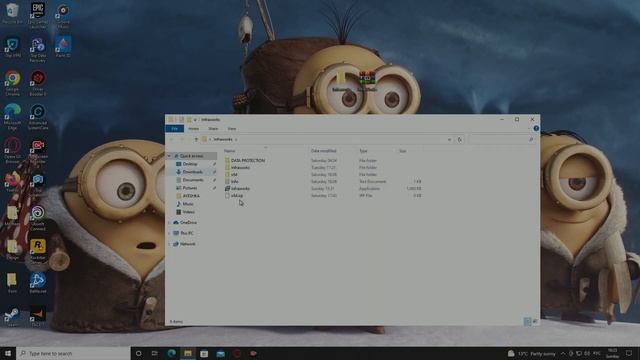Switch to details view layout icon
This screenshot has width=640, height=360.
527,322
